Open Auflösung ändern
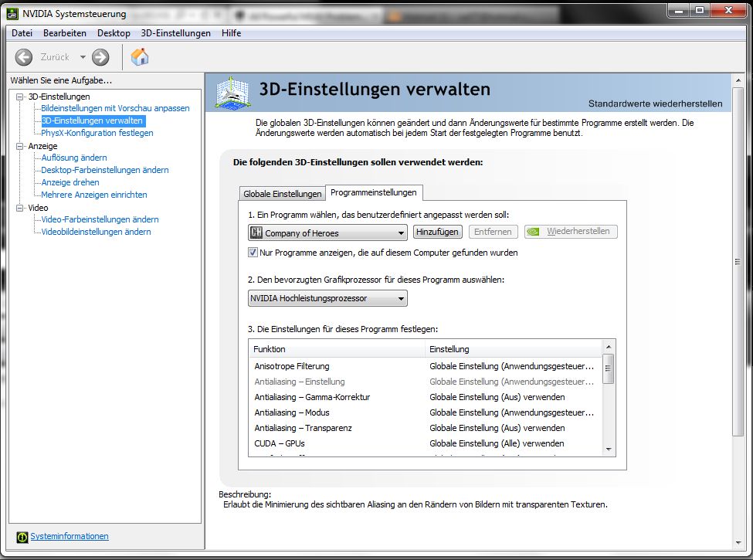The width and height of the screenshot is (753, 560). click(x=74, y=158)
